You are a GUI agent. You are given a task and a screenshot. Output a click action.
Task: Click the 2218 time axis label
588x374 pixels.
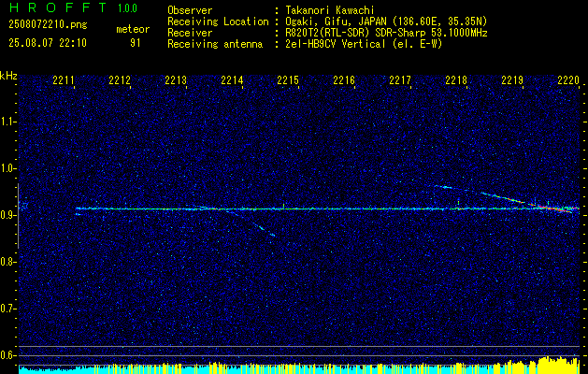(456, 79)
